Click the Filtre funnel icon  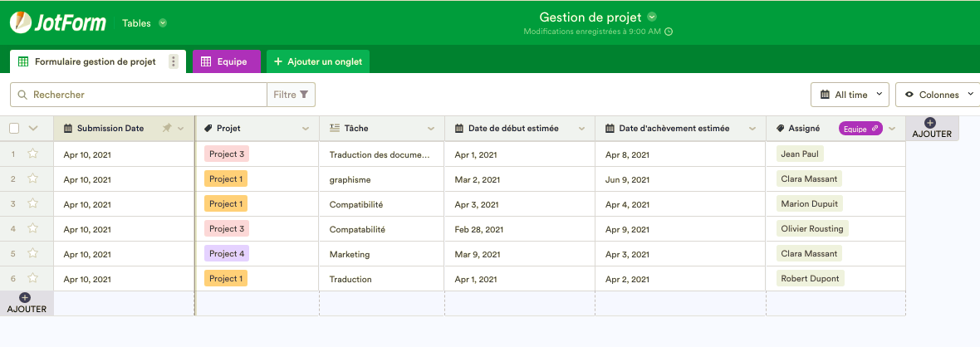[304, 95]
